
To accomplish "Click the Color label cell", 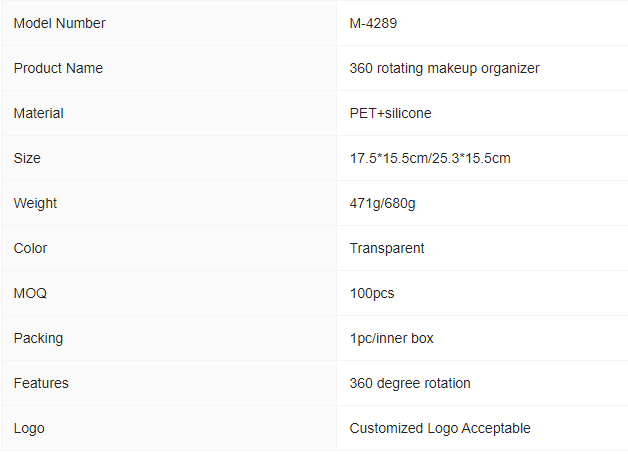I will pos(169,248).
